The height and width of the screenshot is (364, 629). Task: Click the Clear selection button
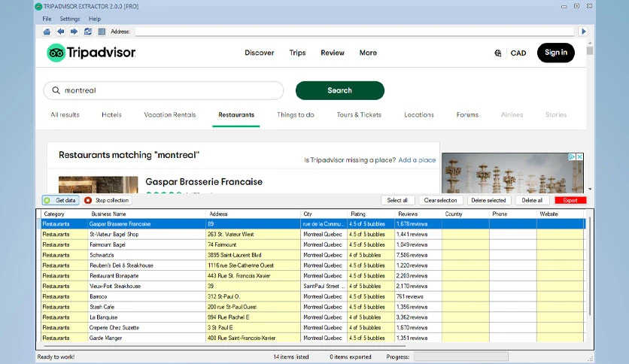[440, 200]
